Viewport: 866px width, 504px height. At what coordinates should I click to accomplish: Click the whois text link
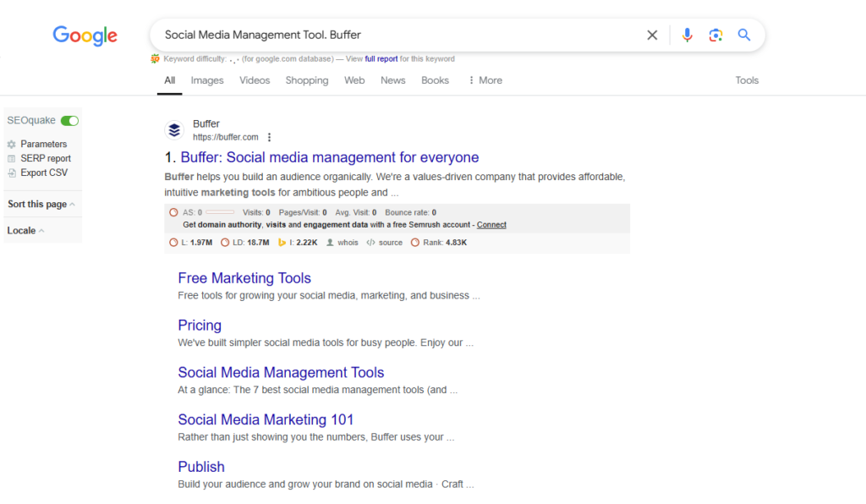tap(348, 243)
